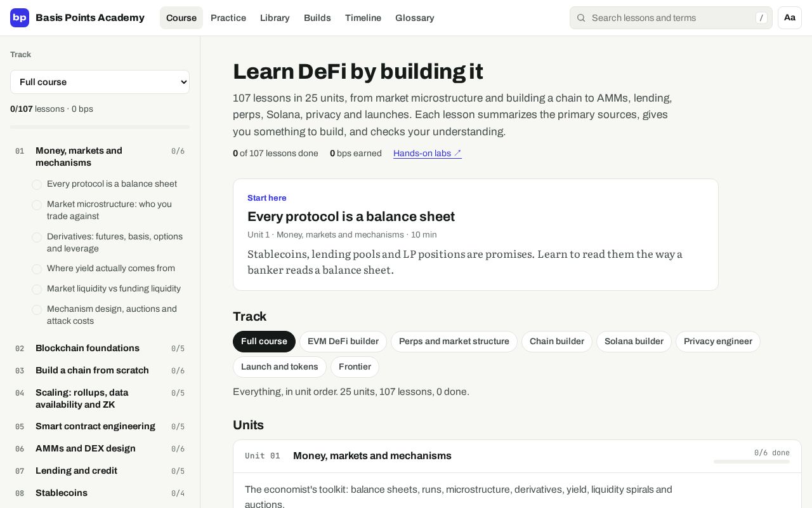Screen dimensions: 812x508
Task: Open the Library tab
Action: 275,18
